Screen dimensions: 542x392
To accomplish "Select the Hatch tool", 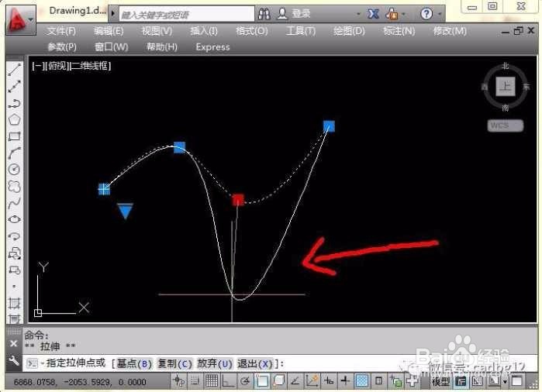I will tap(14, 303).
